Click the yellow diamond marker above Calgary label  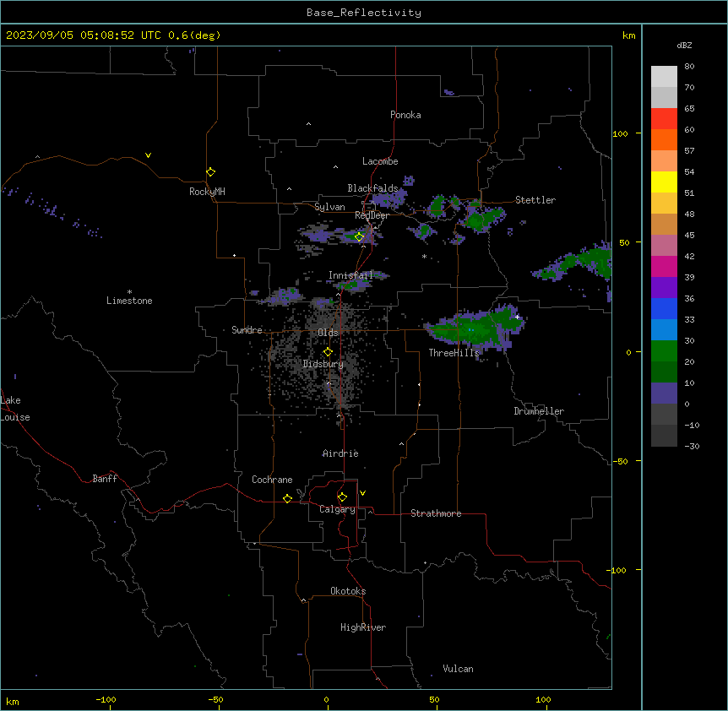pos(342,497)
